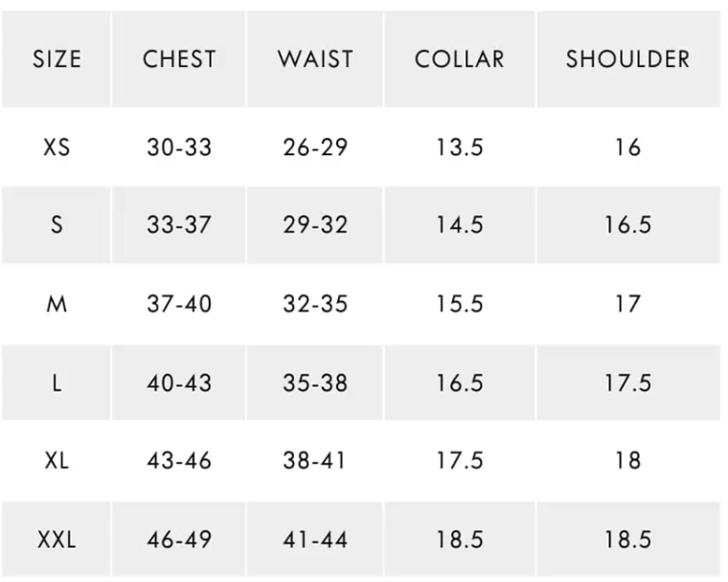Click chest value 43-46
Image resolution: width=728 pixels, height=582 pixels.
click(179, 460)
